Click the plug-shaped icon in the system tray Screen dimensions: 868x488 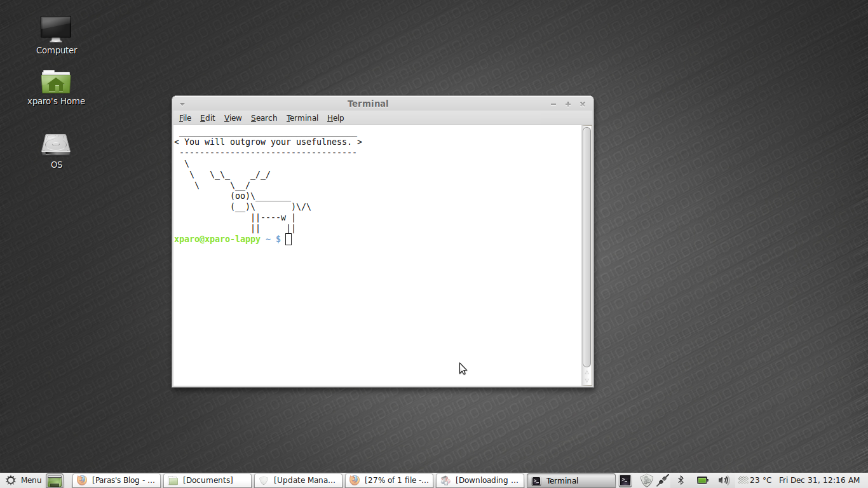pos(662,480)
